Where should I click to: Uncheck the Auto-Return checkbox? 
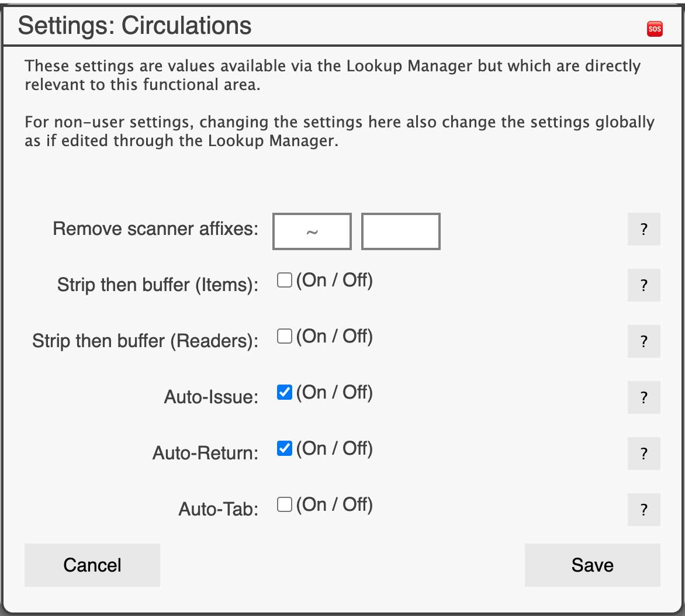tap(285, 448)
